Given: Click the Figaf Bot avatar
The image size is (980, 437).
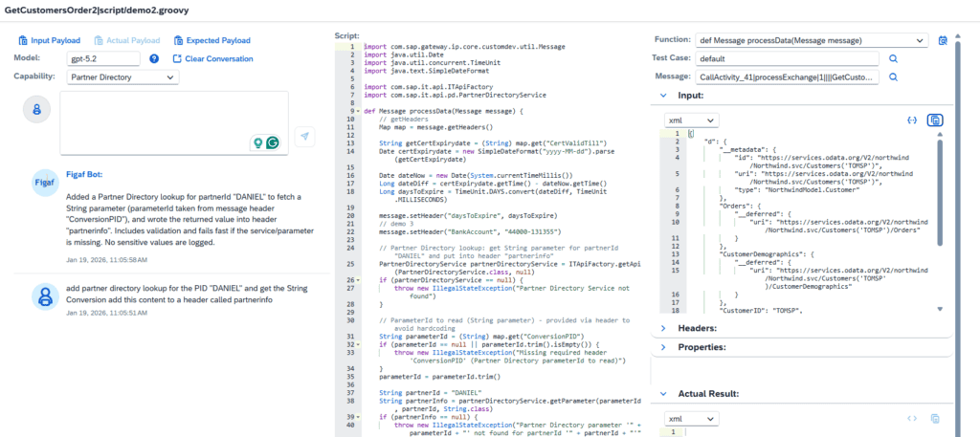Looking at the screenshot, I should click(45, 183).
